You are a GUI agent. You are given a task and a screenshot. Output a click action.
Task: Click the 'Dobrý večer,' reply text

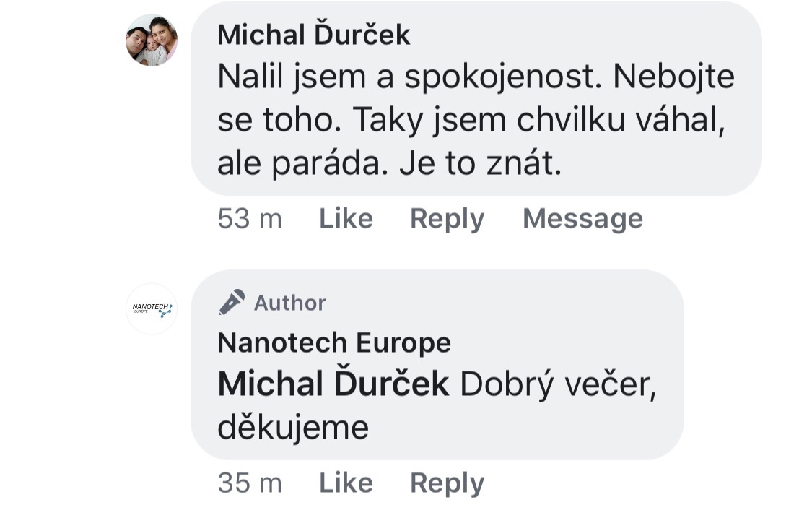558,384
